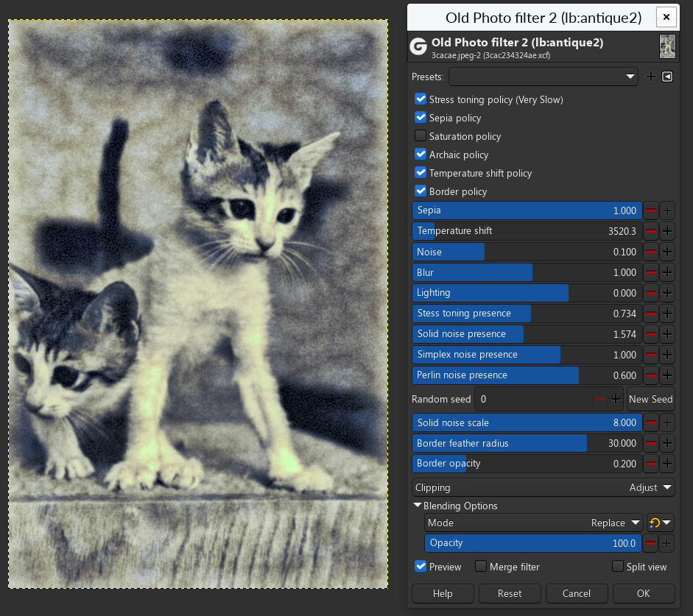Disable Stress toning policy checkbox
This screenshot has height=616, width=693.
421,99
